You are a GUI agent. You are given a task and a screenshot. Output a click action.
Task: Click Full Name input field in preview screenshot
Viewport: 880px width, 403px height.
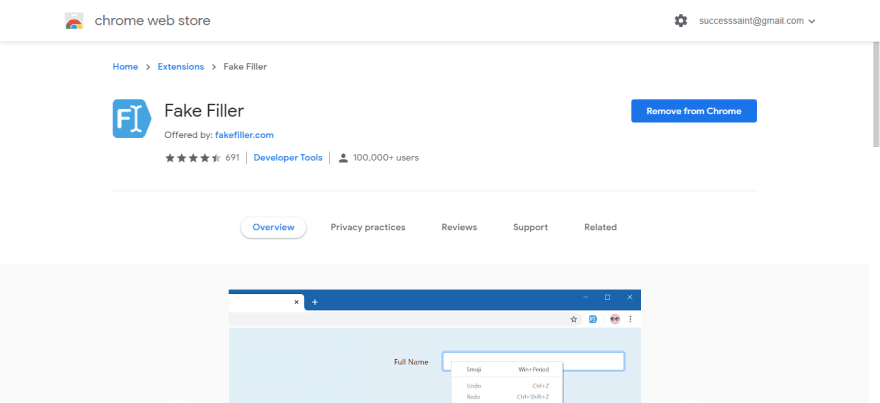tap(533, 361)
